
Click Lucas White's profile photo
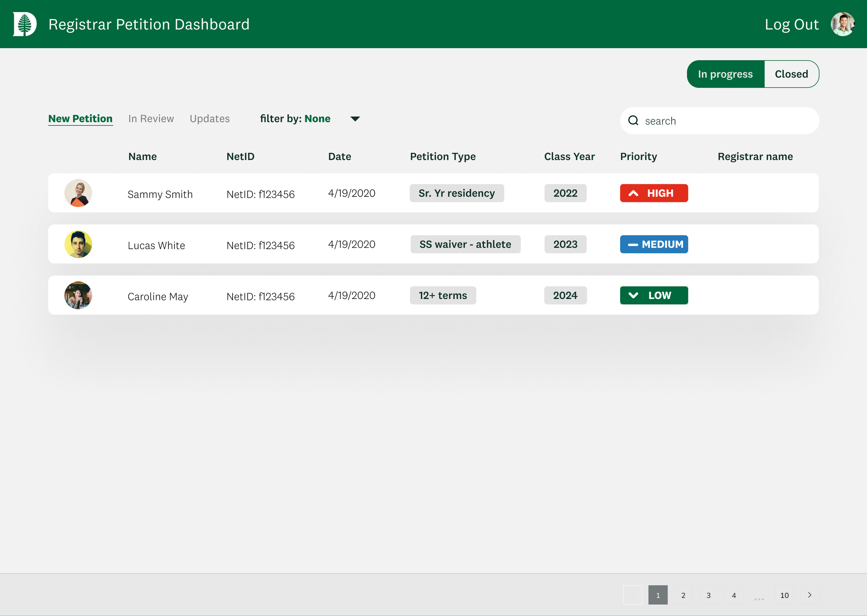point(78,244)
